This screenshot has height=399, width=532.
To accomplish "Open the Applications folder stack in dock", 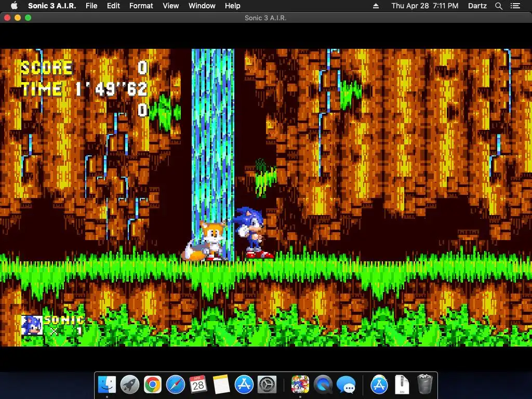I will tap(379, 384).
